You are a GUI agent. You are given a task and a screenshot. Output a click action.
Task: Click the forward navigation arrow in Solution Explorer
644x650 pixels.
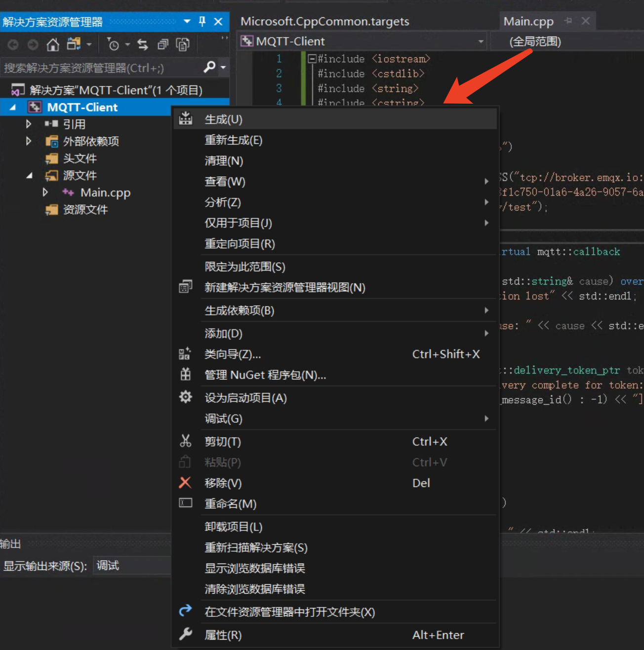tap(33, 45)
